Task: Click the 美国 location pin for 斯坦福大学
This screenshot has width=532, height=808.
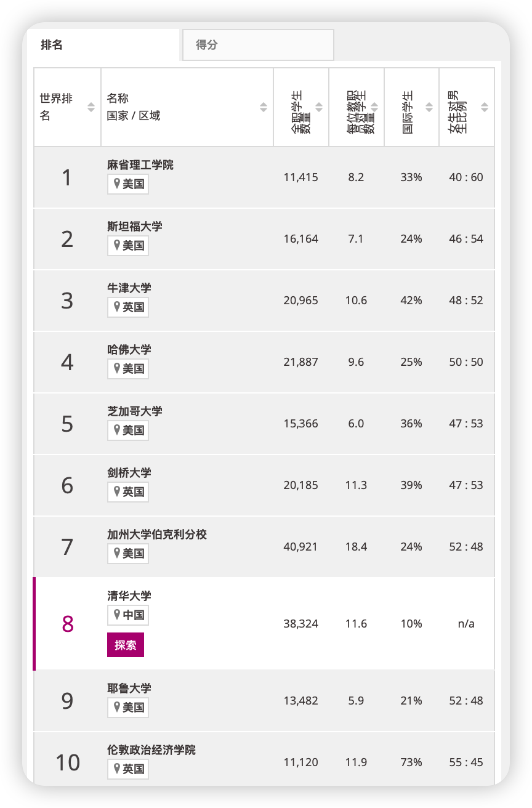Action: 127,246
